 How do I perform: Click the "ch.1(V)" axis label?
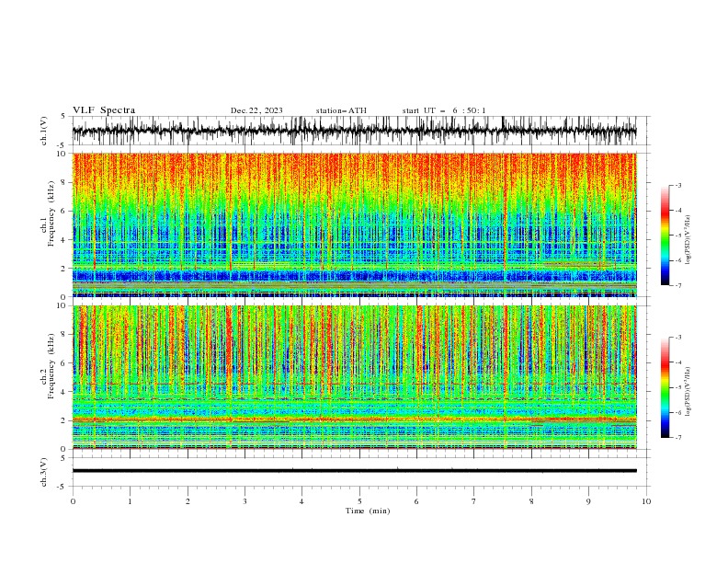[x=44, y=131]
